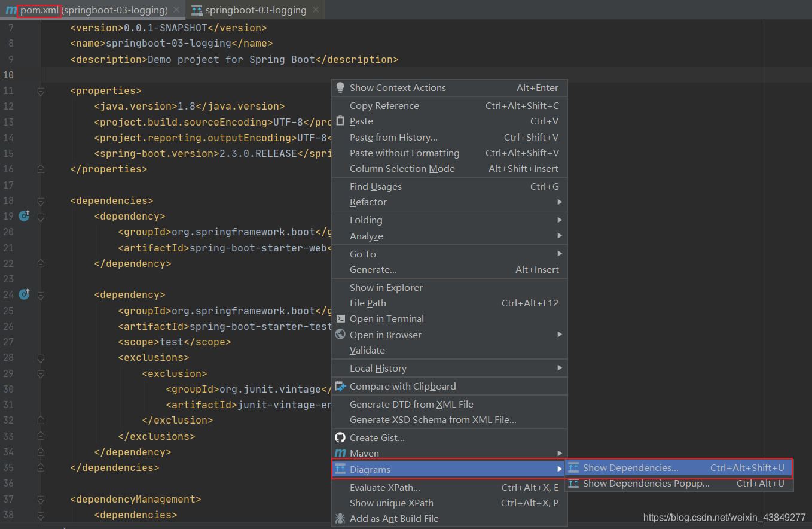This screenshot has height=529, width=812.
Task: Click the Diagrams icon in the context menu
Action: point(340,469)
